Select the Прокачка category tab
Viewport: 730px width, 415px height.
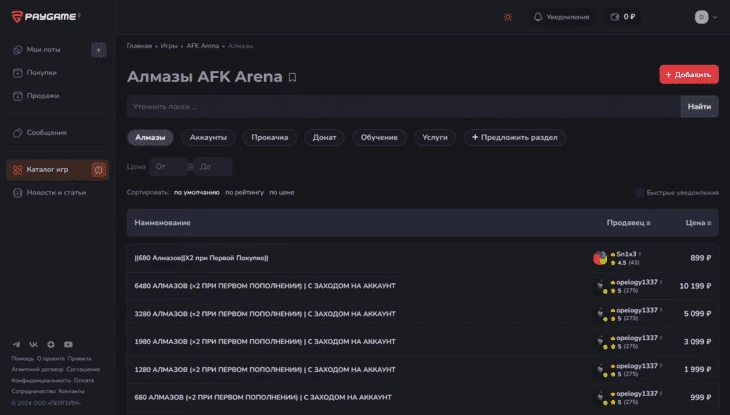270,137
